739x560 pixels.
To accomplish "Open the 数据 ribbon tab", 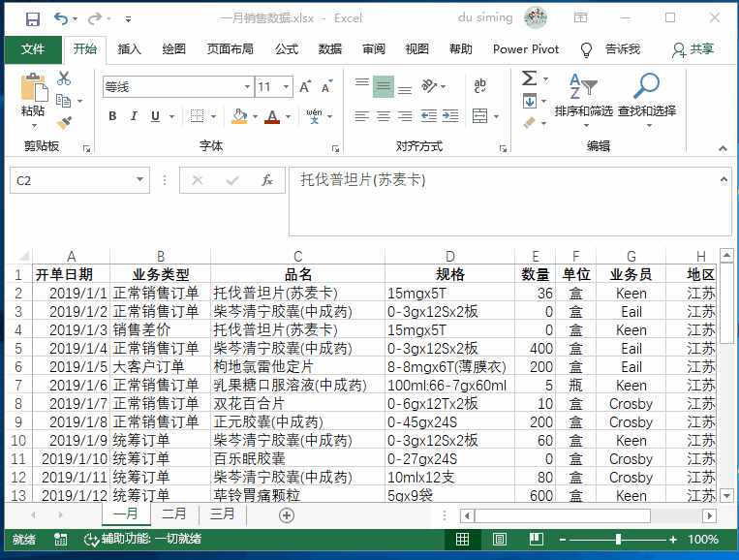I will click(329, 49).
